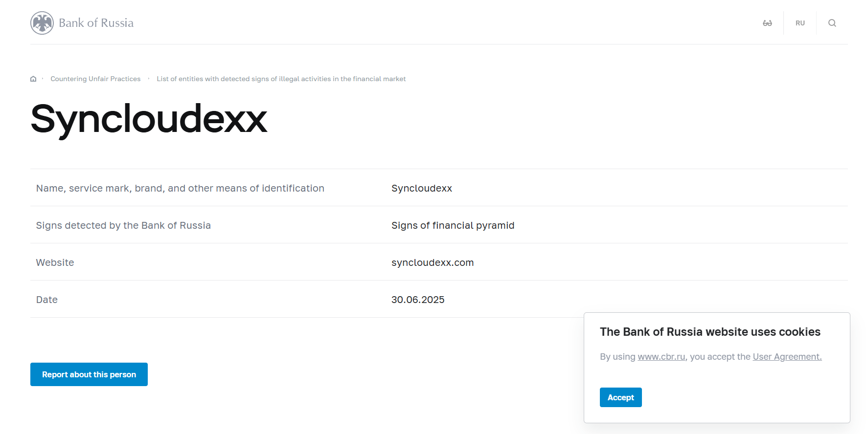Open site search with magnifier icon

click(832, 23)
